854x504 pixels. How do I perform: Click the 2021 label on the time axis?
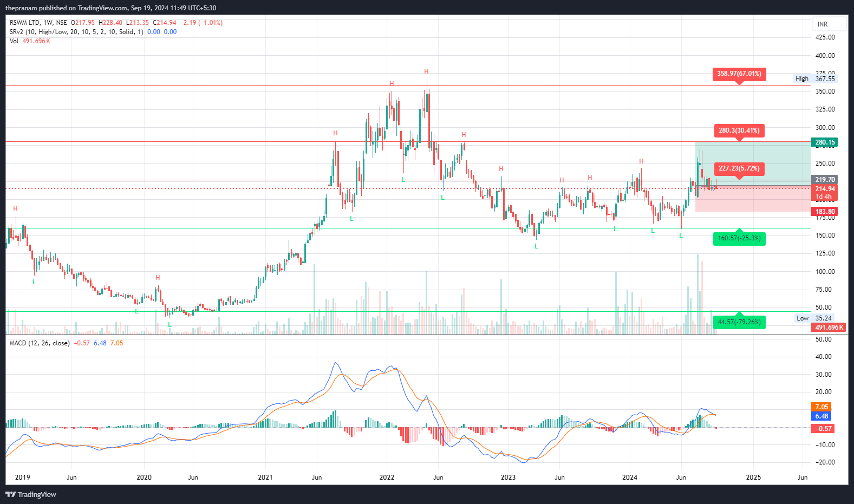(265, 477)
